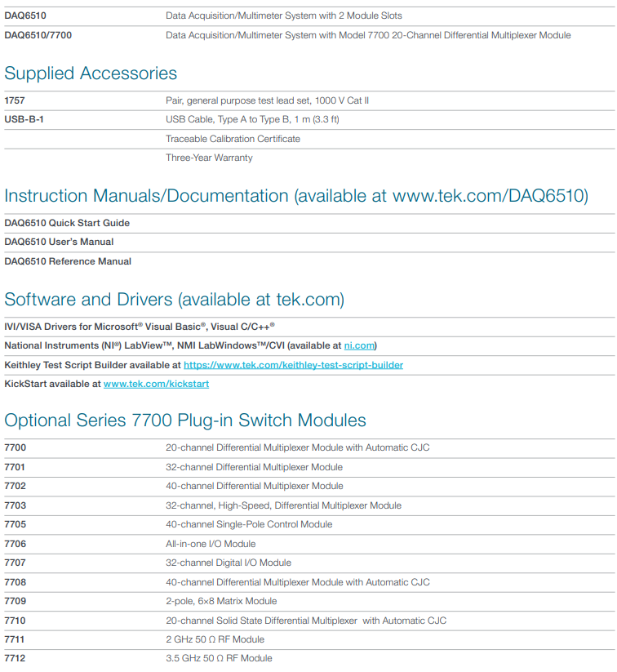Select module number '7705'
The height and width of the screenshot is (672, 617).
(15, 524)
